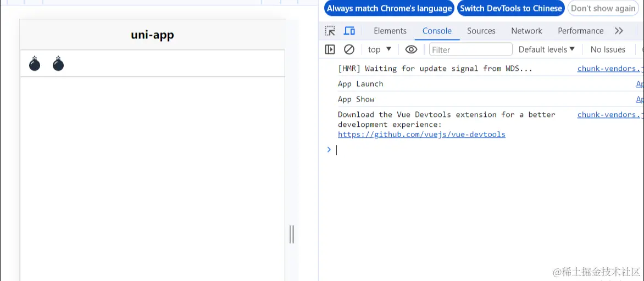Click the right bomb icon in uni-app
This screenshot has height=281, width=644.
[x=58, y=64]
